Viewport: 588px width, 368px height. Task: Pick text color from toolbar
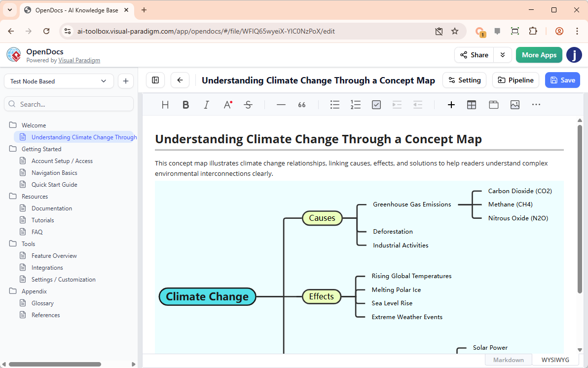[x=227, y=105]
